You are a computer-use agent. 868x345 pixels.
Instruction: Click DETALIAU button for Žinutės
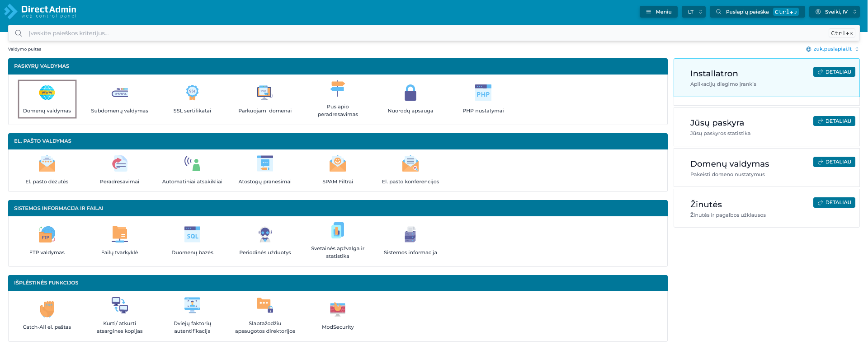(834, 202)
